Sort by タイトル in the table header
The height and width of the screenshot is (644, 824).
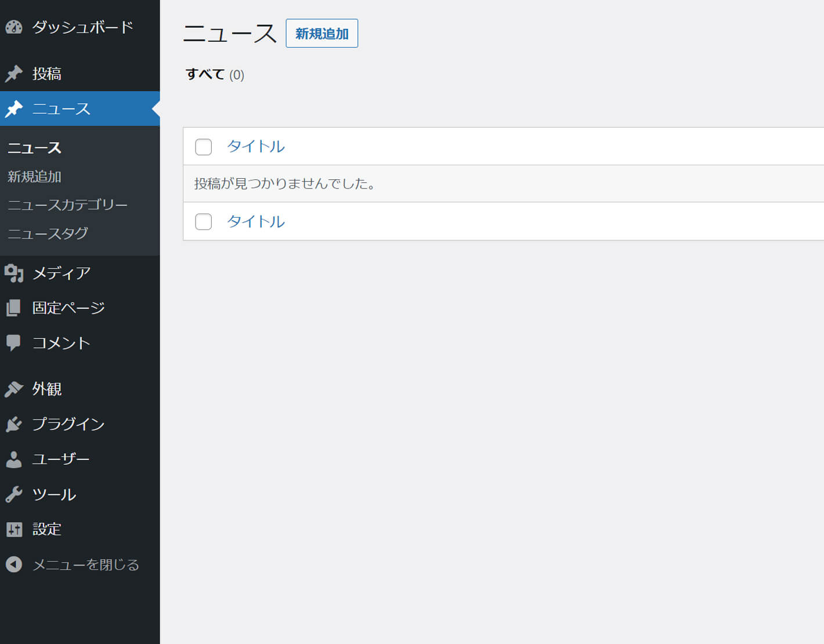pos(256,146)
